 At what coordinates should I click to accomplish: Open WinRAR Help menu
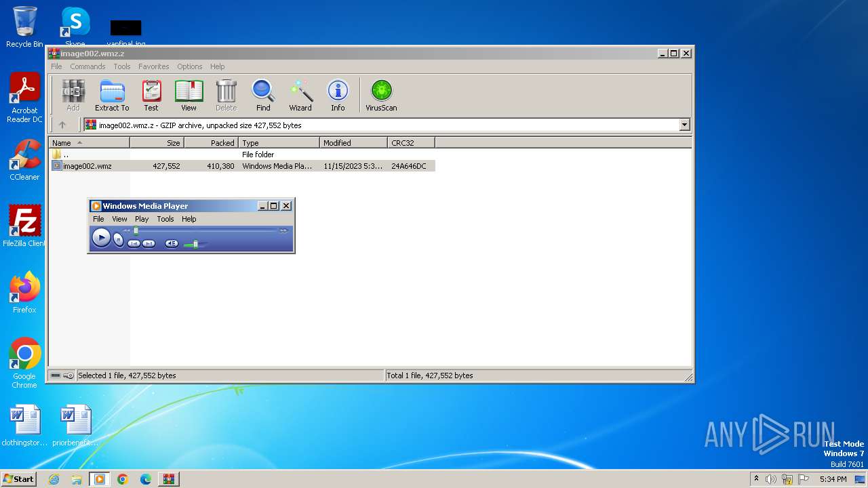[217, 66]
